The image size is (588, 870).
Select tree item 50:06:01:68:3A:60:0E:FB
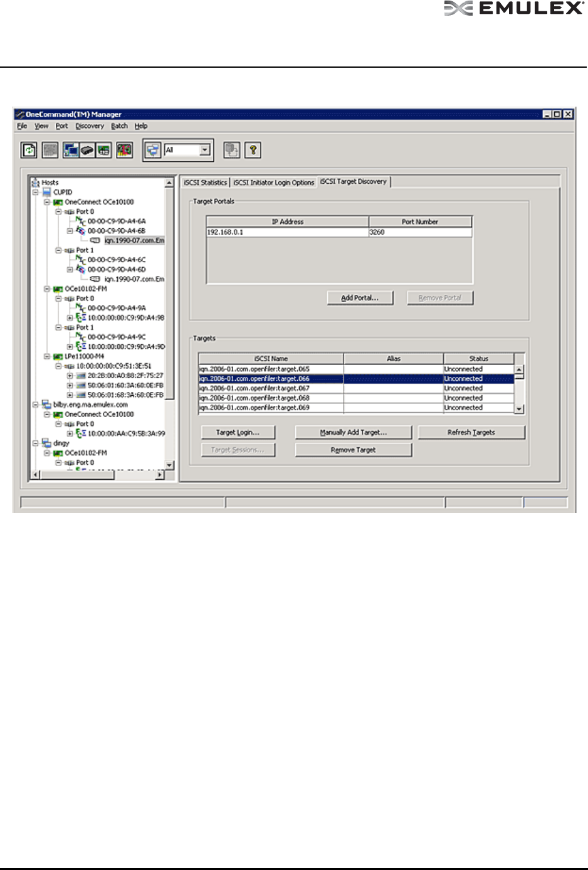(x=125, y=395)
